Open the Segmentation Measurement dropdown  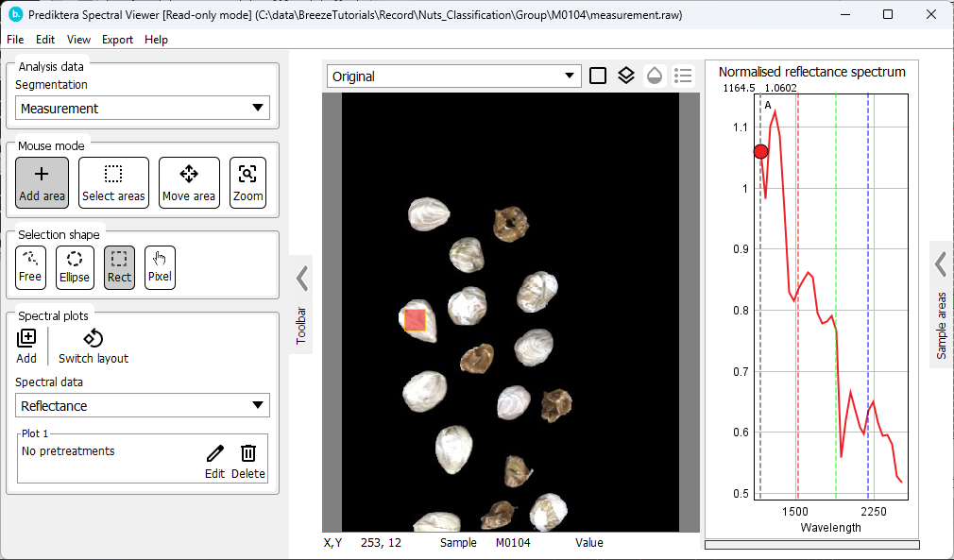(x=142, y=108)
